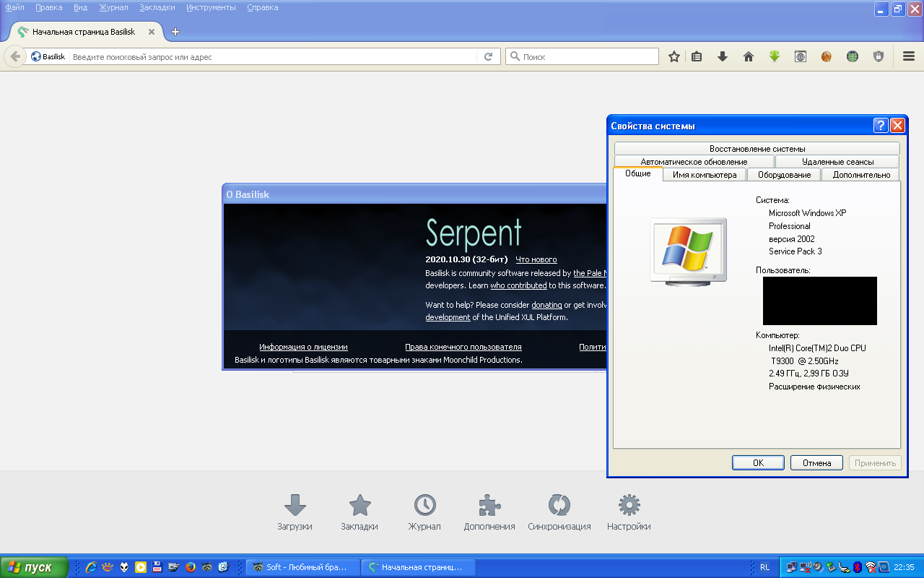The height and width of the screenshot is (578, 924).
Task: Switch to Автоматическое обновление tab
Action: [x=694, y=162]
